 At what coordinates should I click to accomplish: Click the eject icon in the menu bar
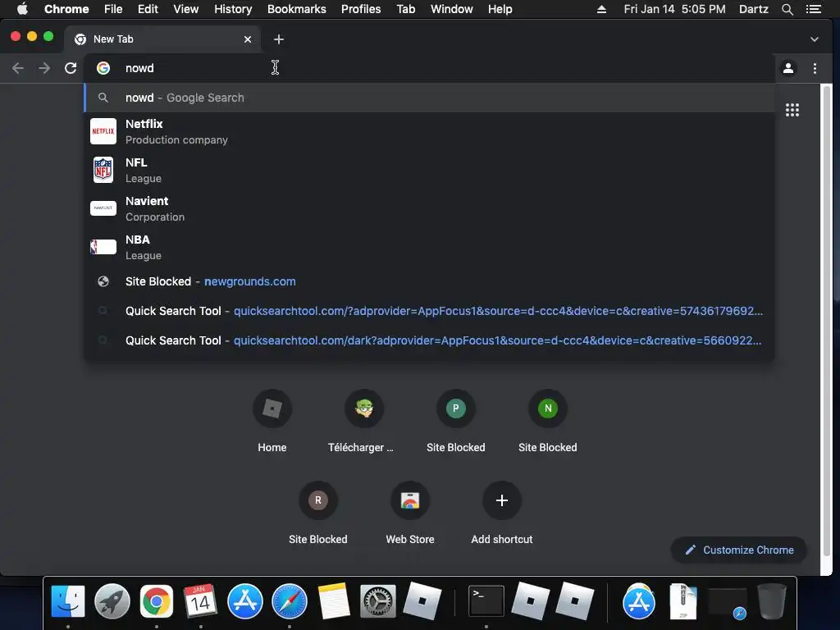[601, 9]
